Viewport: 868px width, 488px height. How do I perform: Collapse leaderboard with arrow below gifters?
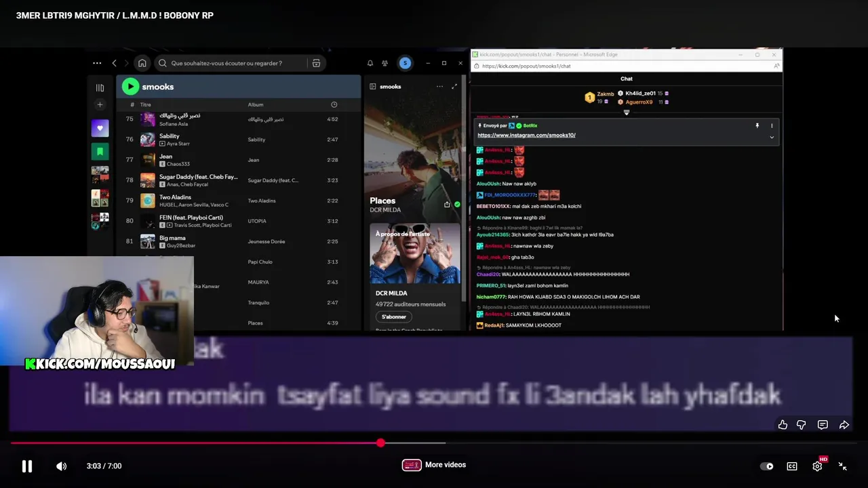click(627, 113)
